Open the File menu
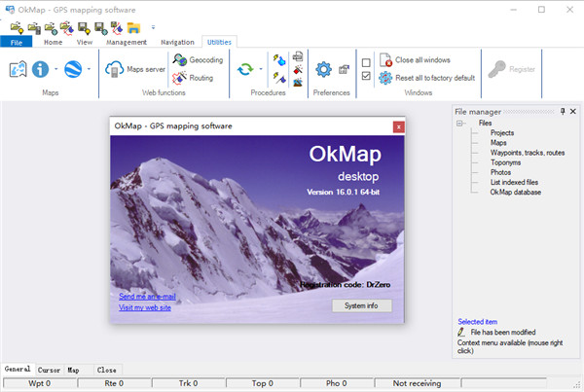This screenshot has height=392, width=584. [x=17, y=43]
